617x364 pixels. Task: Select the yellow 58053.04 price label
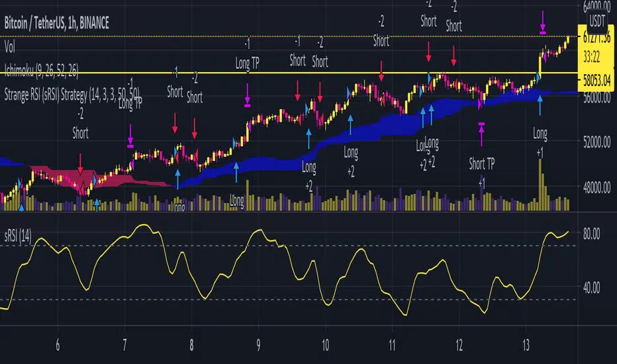pos(597,81)
